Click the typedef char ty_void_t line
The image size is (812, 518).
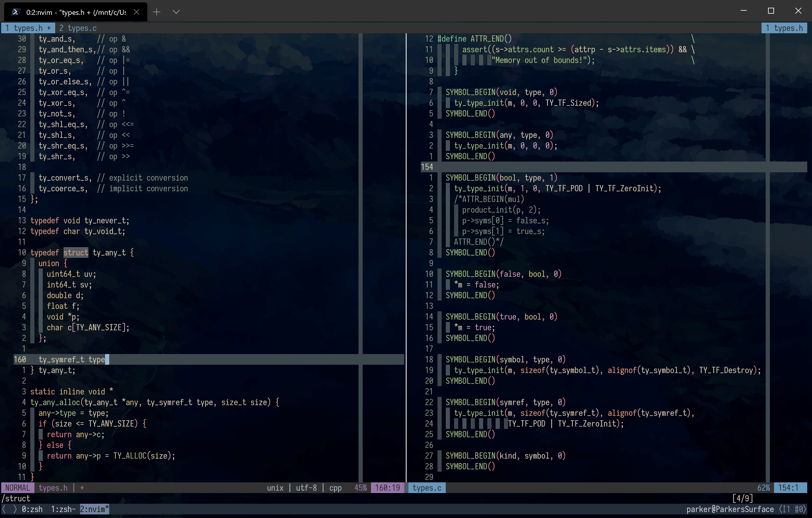coord(78,231)
